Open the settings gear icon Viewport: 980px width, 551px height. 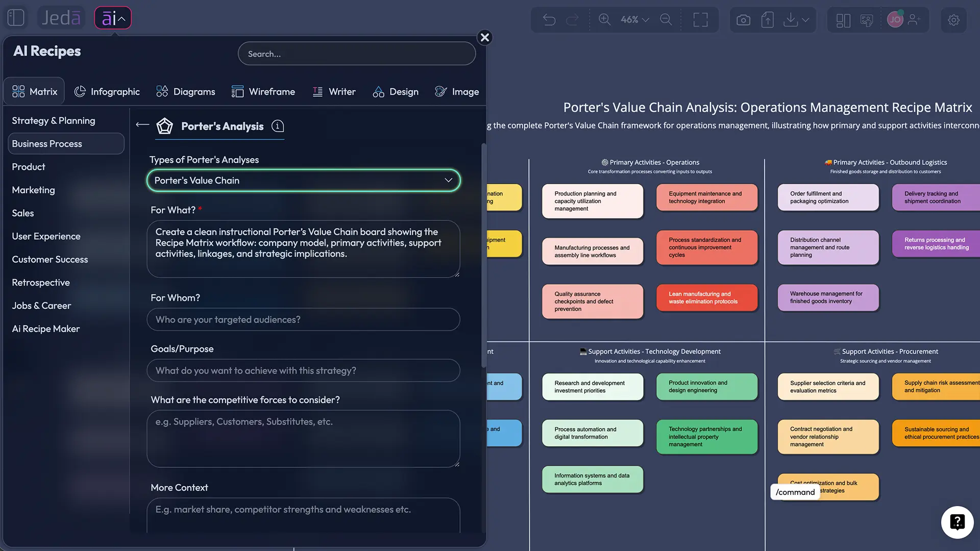click(x=953, y=20)
